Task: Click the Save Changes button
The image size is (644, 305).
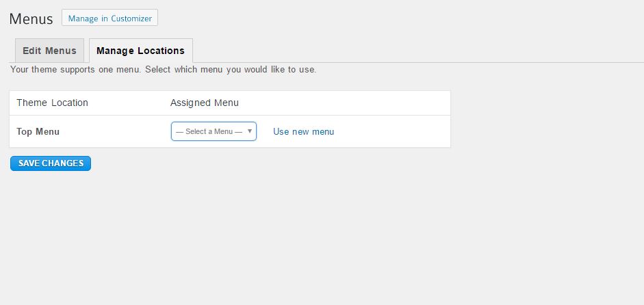Action: click(x=51, y=163)
